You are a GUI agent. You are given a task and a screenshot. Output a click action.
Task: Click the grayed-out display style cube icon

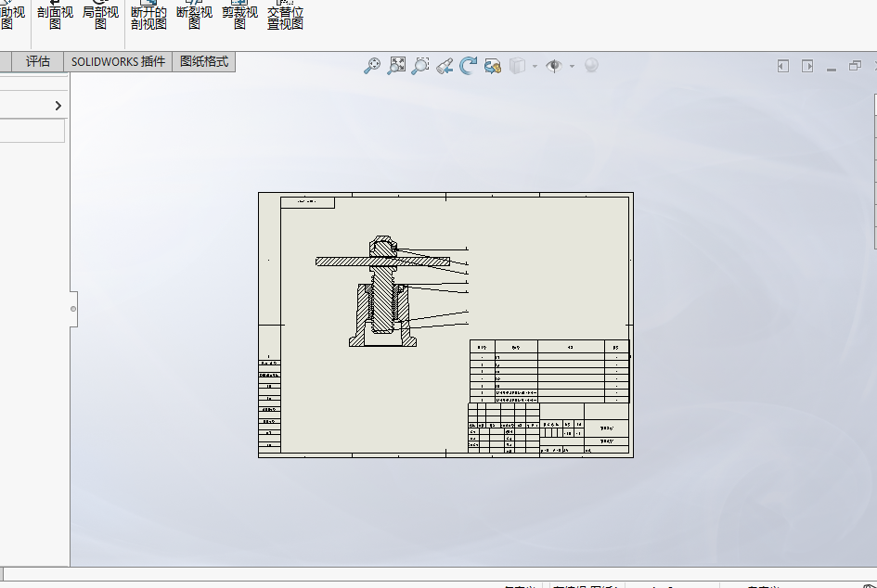(x=518, y=66)
